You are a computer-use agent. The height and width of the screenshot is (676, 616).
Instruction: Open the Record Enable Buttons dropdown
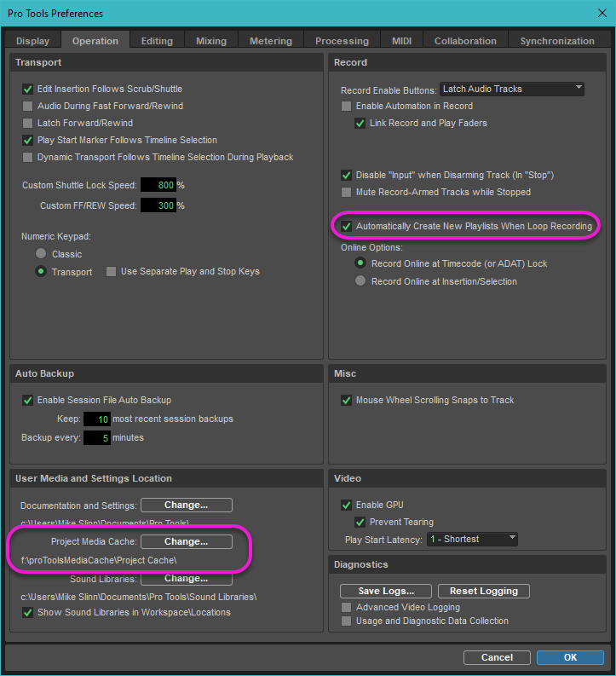(x=512, y=89)
